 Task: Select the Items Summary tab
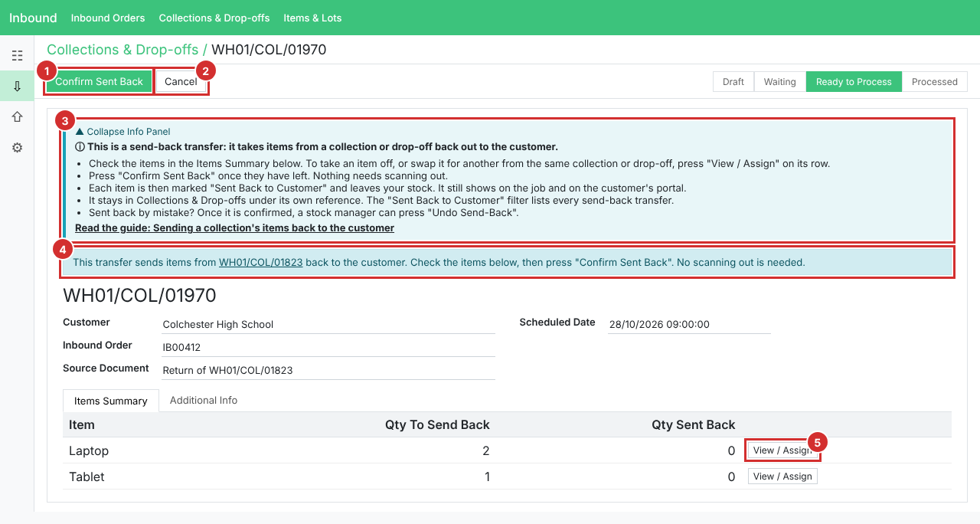[x=111, y=401]
